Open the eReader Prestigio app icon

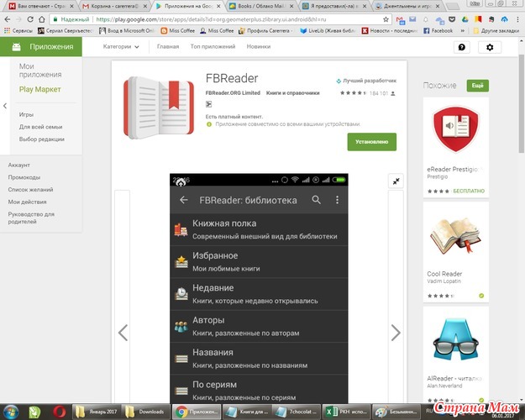pos(455,129)
